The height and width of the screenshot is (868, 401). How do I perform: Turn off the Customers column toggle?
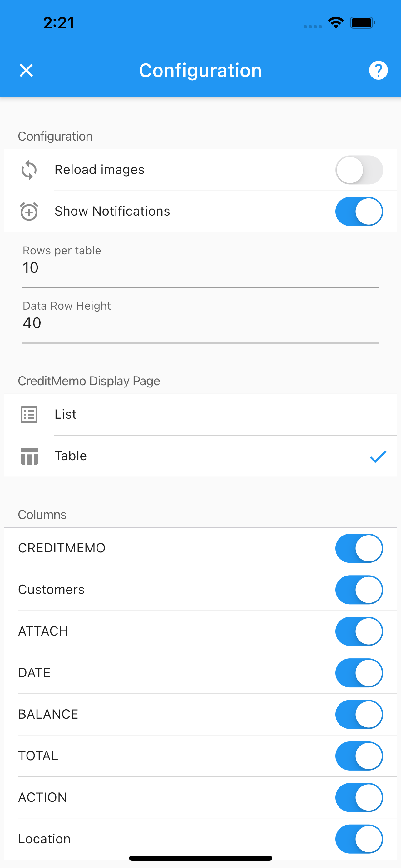pyautogui.click(x=359, y=590)
